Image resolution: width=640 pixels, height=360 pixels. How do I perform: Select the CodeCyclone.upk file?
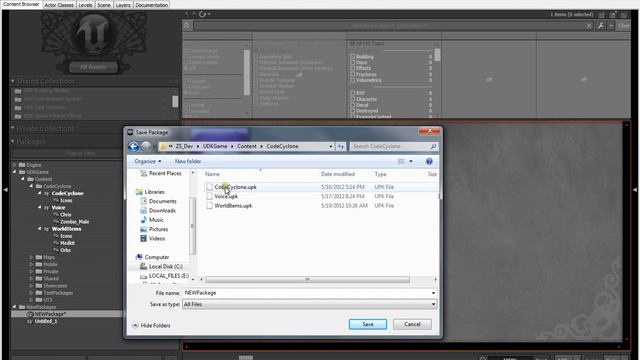click(236, 187)
